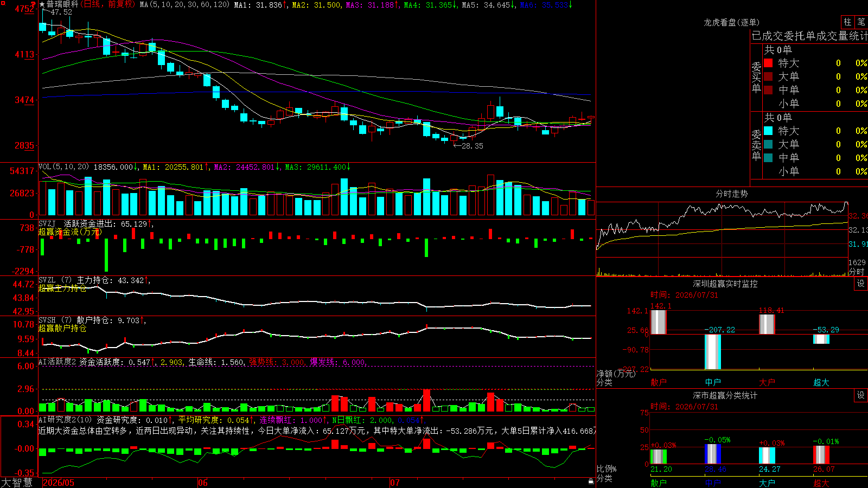Click the star icon beside 普瑞眼科
Viewport: 868px width, 488px height.
(42, 4)
